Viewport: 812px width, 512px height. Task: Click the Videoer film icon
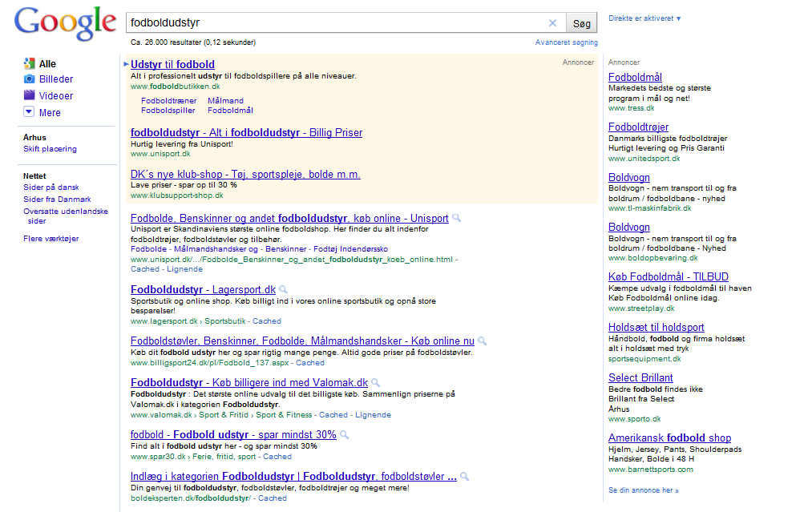(x=29, y=95)
